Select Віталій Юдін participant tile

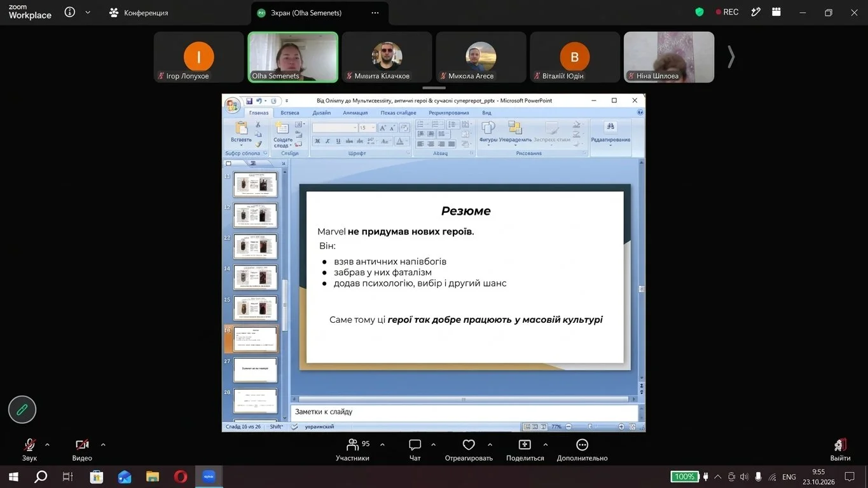(575, 57)
